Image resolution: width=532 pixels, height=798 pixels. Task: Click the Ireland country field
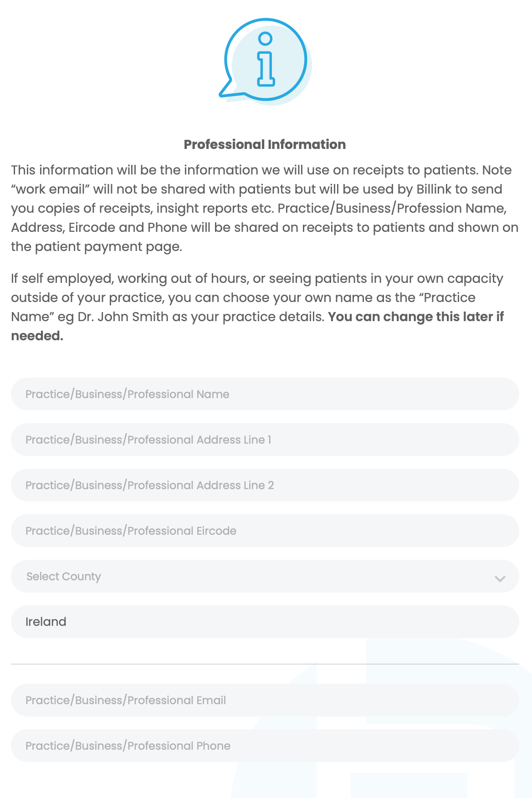click(x=264, y=622)
